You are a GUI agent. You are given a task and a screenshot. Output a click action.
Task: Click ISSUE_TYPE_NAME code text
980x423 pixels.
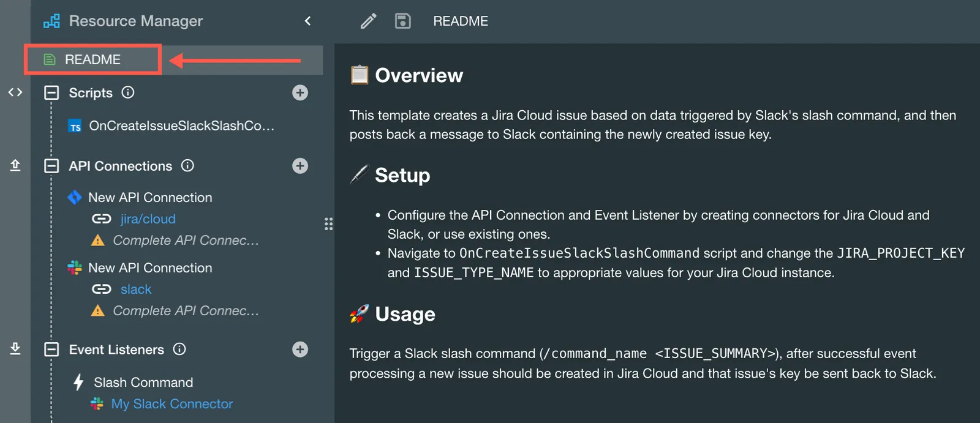474,272
